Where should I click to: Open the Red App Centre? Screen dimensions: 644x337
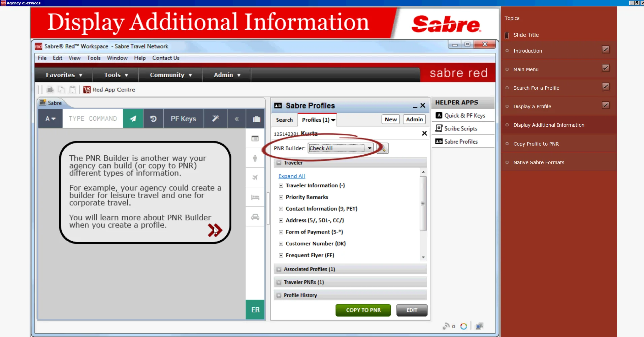tap(109, 89)
